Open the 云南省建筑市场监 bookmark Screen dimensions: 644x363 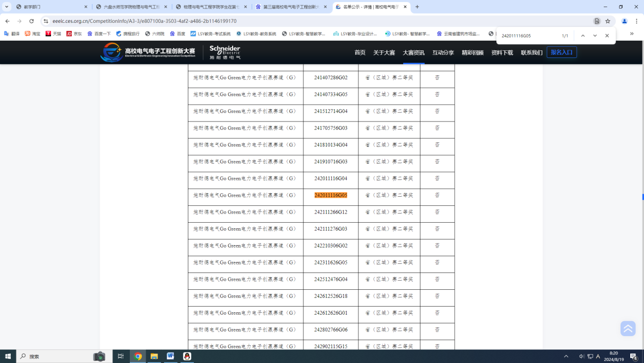(x=458, y=34)
